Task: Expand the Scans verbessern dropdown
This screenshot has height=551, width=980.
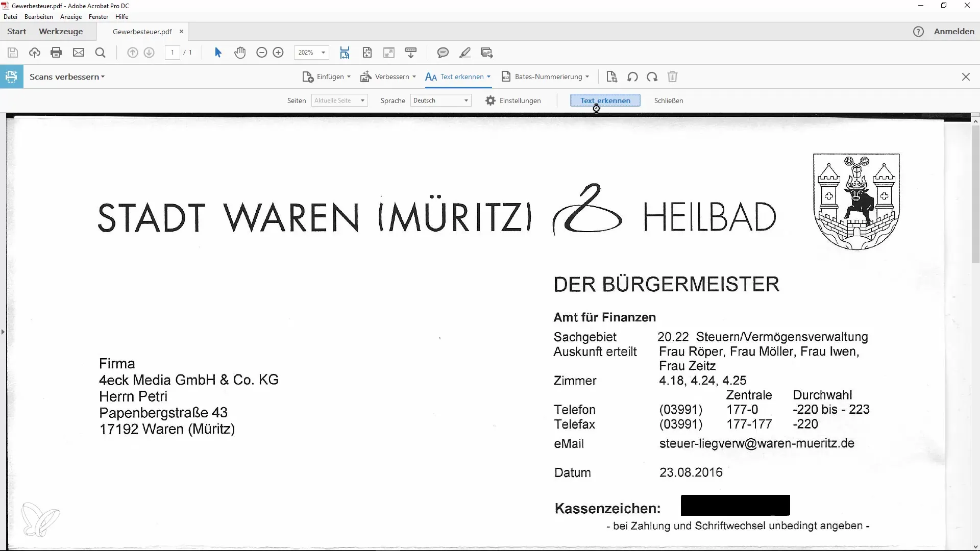Action: tap(67, 77)
